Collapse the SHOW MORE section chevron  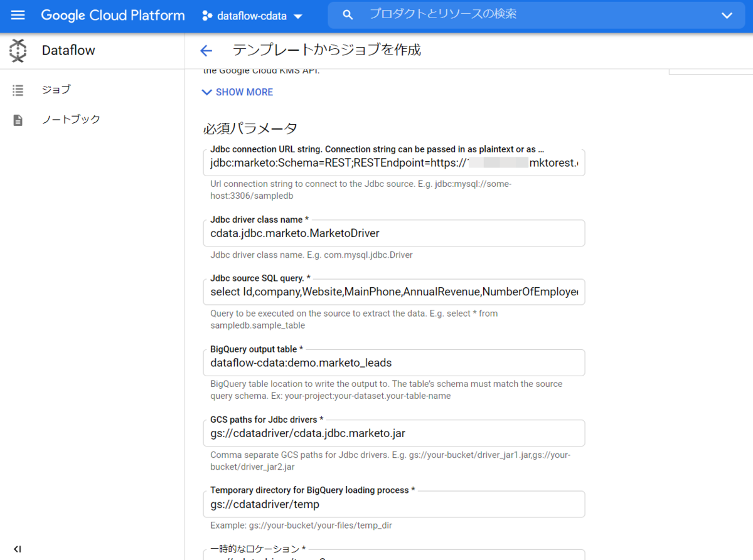pos(207,92)
